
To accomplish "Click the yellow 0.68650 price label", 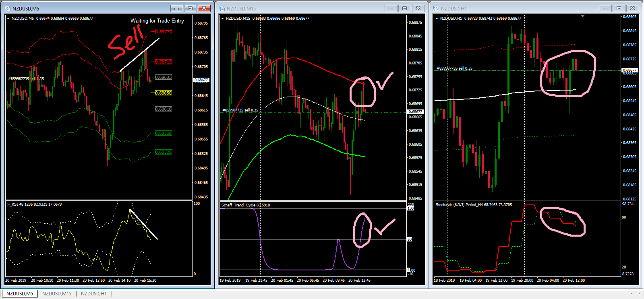I will tap(164, 93).
